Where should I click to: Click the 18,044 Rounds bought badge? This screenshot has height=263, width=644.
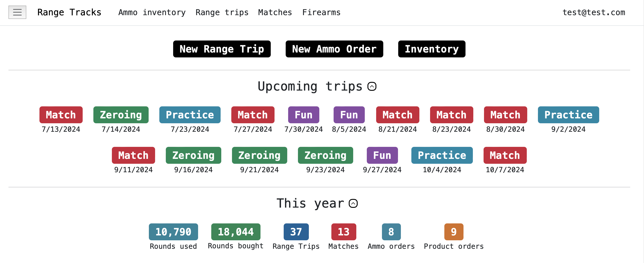coord(236,232)
